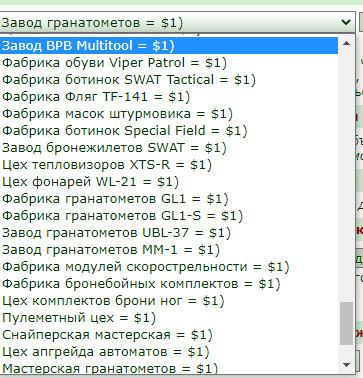Image resolution: width=363 pixels, height=378 pixels.
Task: Open the Завод гранатометов combo box
Action: 177,23
